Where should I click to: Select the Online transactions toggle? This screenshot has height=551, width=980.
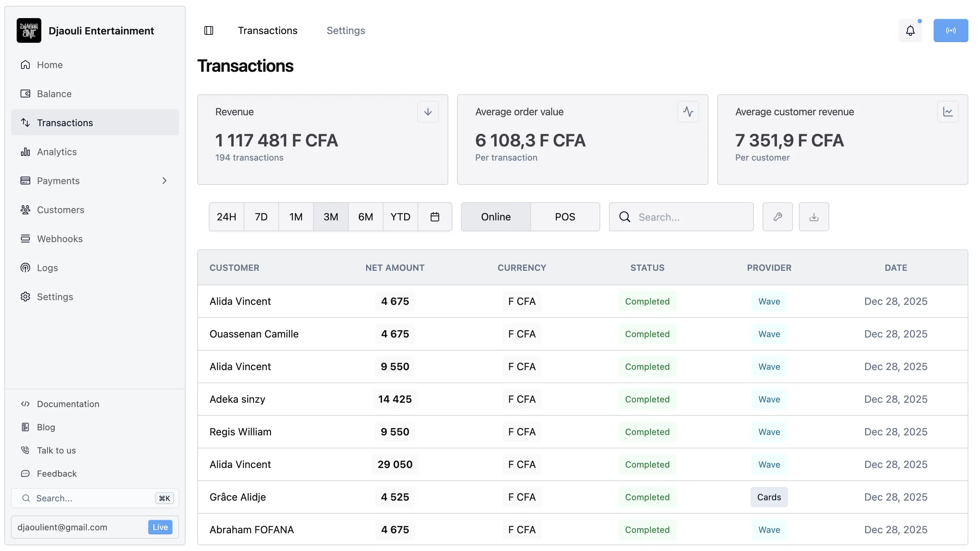click(496, 217)
